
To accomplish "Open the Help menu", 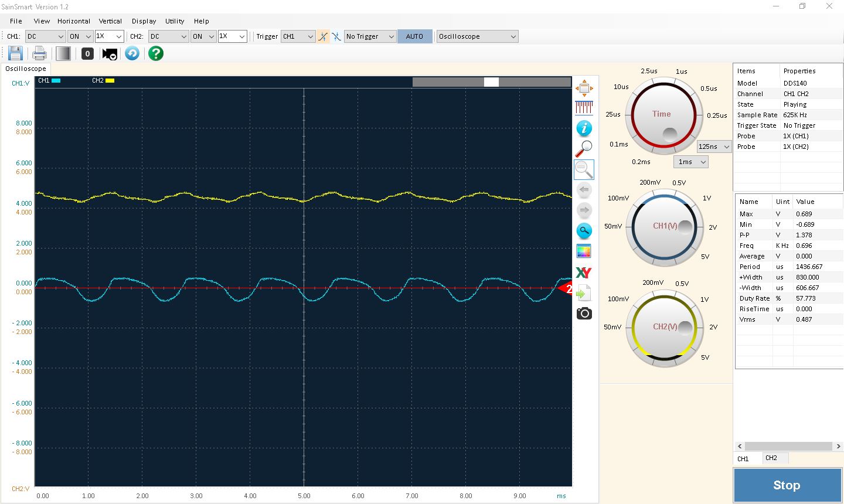I will [201, 21].
